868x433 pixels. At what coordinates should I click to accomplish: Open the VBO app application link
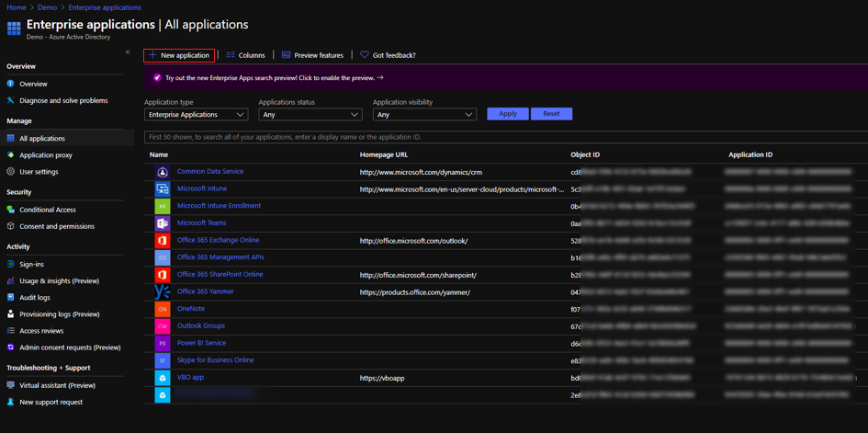pos(191,377)
